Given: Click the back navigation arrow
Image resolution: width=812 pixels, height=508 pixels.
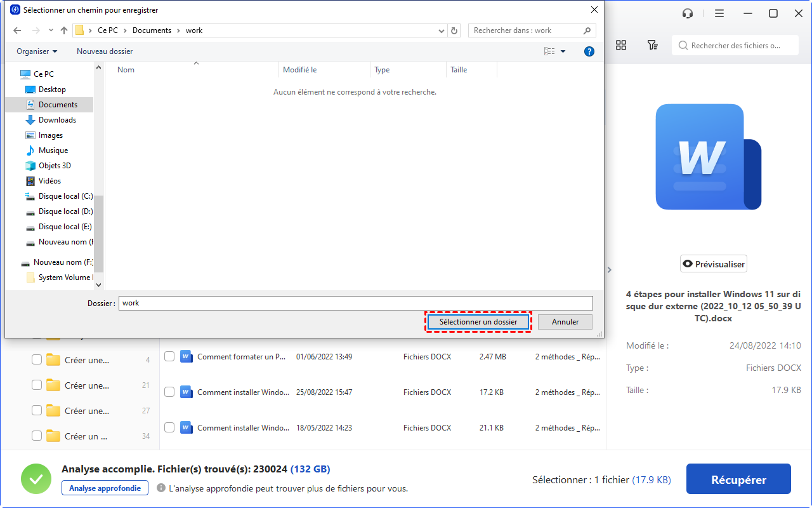Looking at the screenshot, I should [17, 30].
